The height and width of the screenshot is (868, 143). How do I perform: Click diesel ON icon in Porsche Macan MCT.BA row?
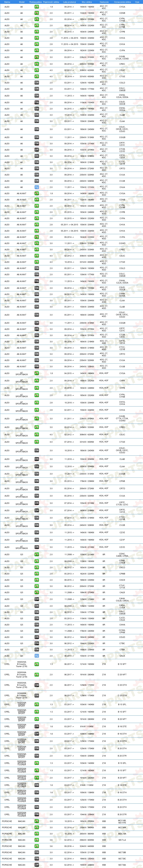(37, 865)
